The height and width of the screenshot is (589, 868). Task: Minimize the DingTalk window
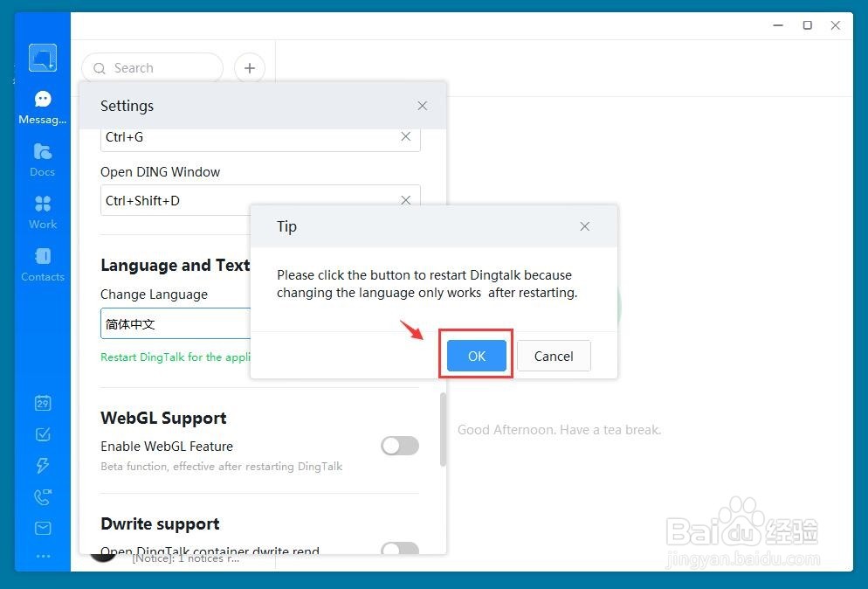pyautogui.click(x=778, y=25)
